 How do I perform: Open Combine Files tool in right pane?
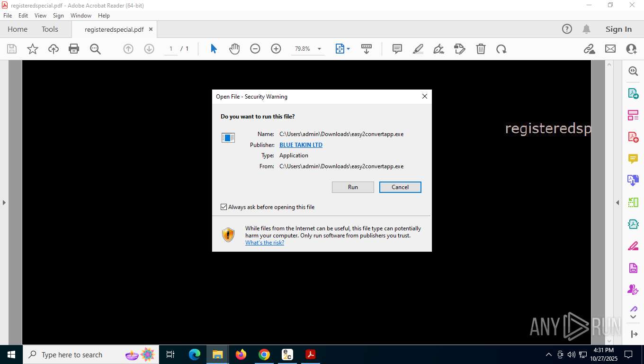[x=633, y=181]
